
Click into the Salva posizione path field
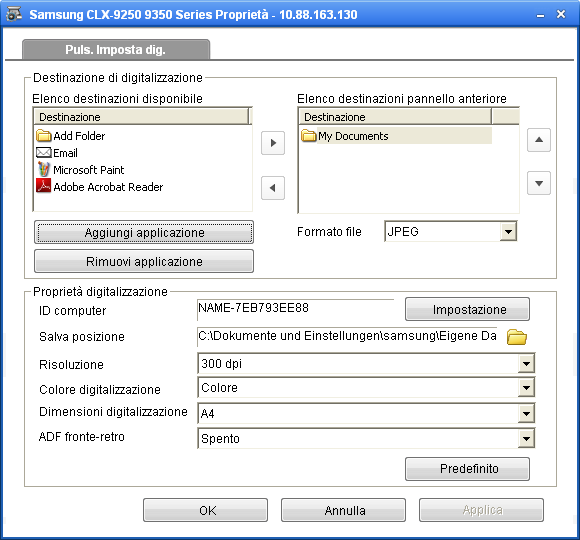click(x=347, y=336)
